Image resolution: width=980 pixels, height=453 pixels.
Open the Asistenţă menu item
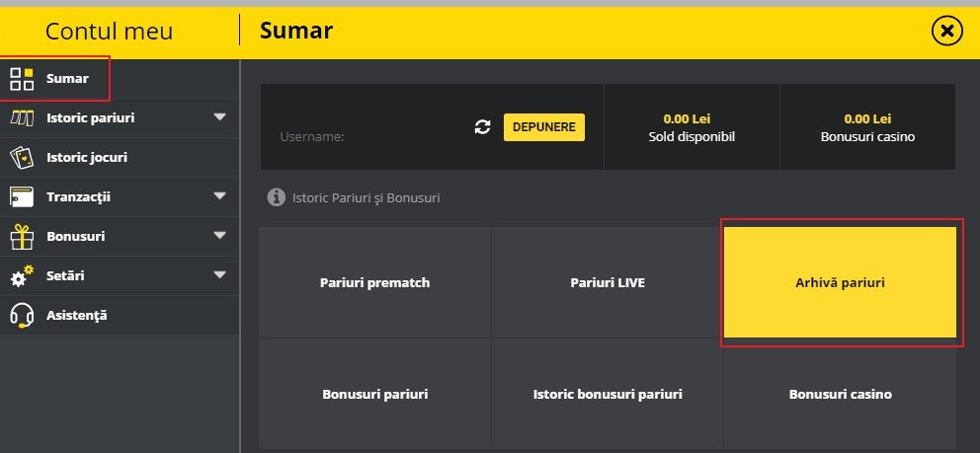[76, 315]
